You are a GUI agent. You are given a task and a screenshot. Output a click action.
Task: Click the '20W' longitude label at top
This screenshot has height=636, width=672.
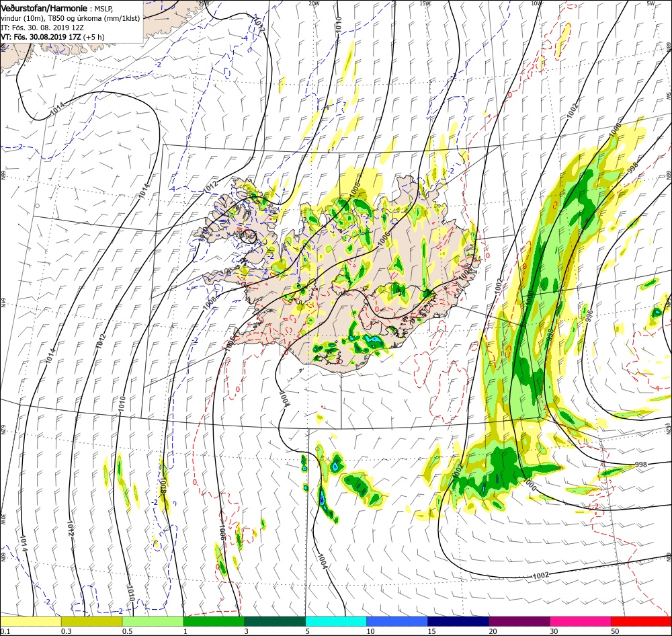(x=314, y=3)
